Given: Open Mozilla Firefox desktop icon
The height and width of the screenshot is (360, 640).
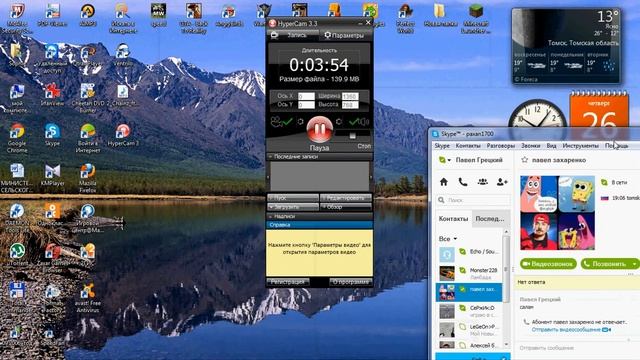Looking at the screenshot, I should [x=88, y=178].
